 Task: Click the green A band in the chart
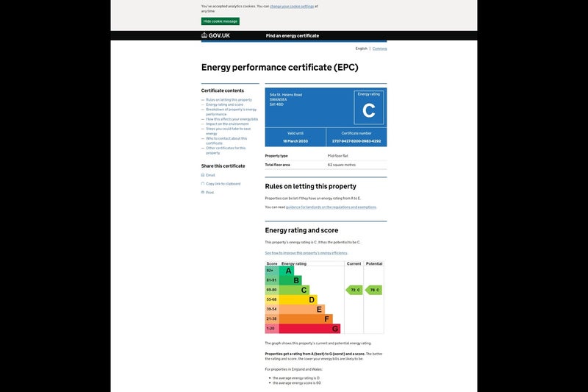pyautogui.click(x=287, y=271)
